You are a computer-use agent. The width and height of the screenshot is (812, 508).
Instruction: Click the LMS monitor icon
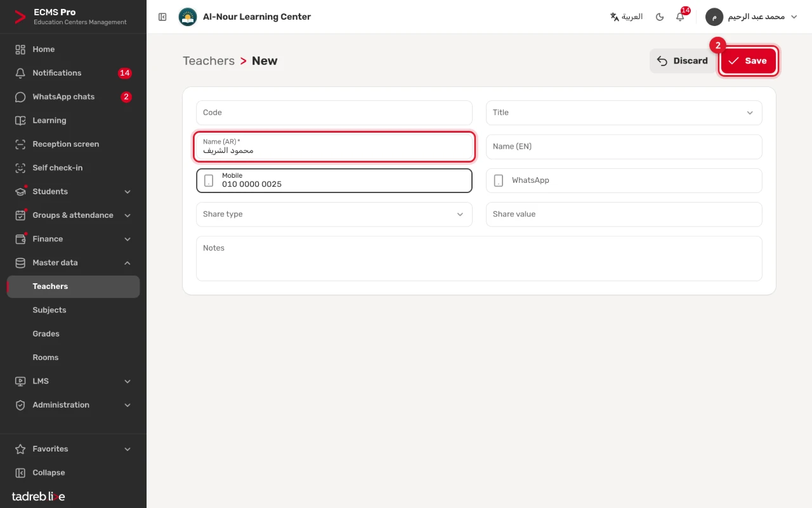click(x=20, y=382)
